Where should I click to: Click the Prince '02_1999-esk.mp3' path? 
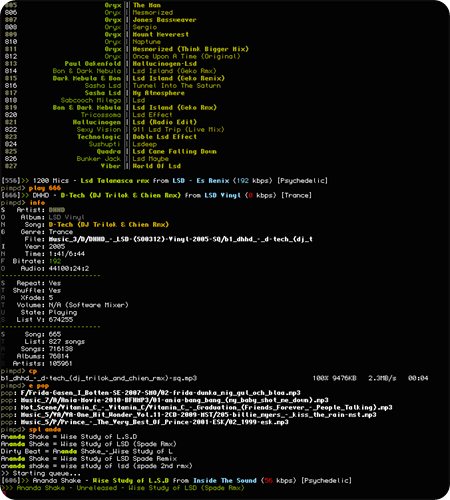point(154,423)
